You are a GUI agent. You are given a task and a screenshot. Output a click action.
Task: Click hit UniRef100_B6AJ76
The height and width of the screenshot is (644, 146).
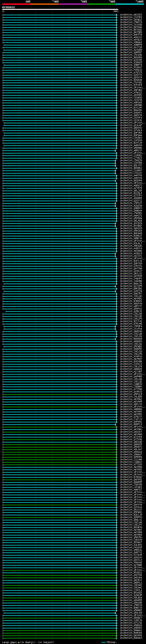pos(131,284)
